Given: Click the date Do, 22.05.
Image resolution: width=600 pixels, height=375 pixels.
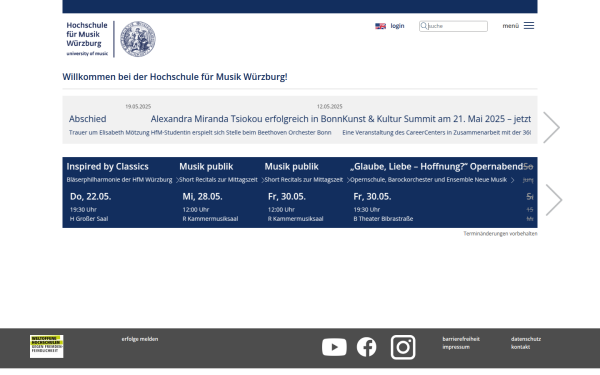Looking at the screenshot, I should click(91, 197).
